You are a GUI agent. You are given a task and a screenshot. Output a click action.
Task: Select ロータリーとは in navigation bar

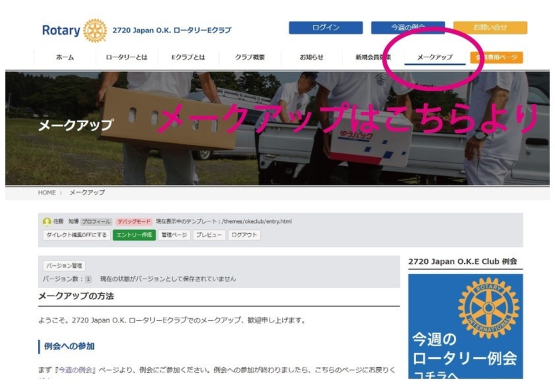click(x=127, y=57)
